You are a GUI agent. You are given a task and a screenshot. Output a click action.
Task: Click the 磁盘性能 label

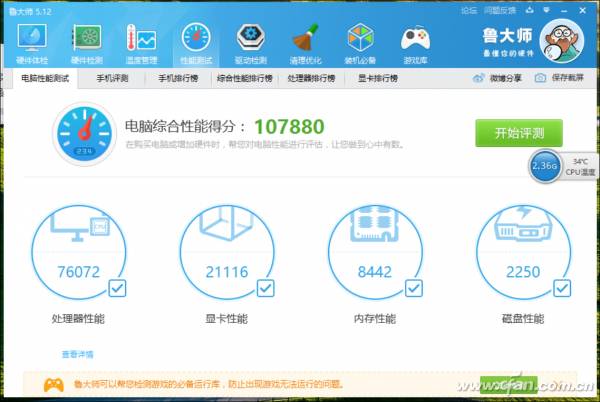pos(523,319)
